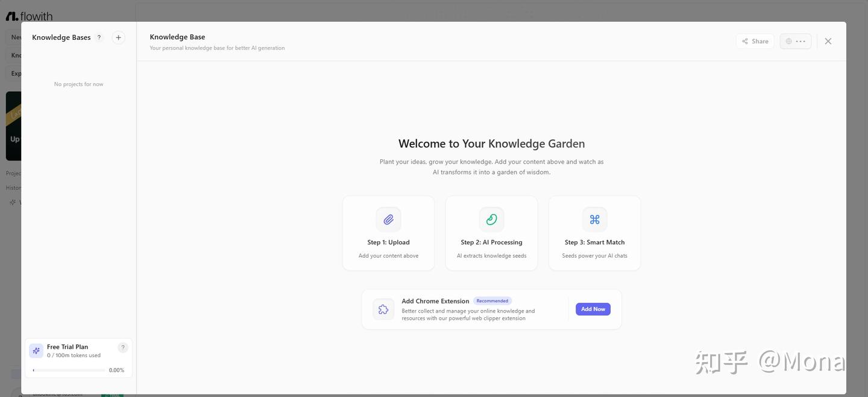Viewport: 868px width, 397px height.
Task: Click the sparkle icon on Free Trial Plan
Action: [36, 351]
